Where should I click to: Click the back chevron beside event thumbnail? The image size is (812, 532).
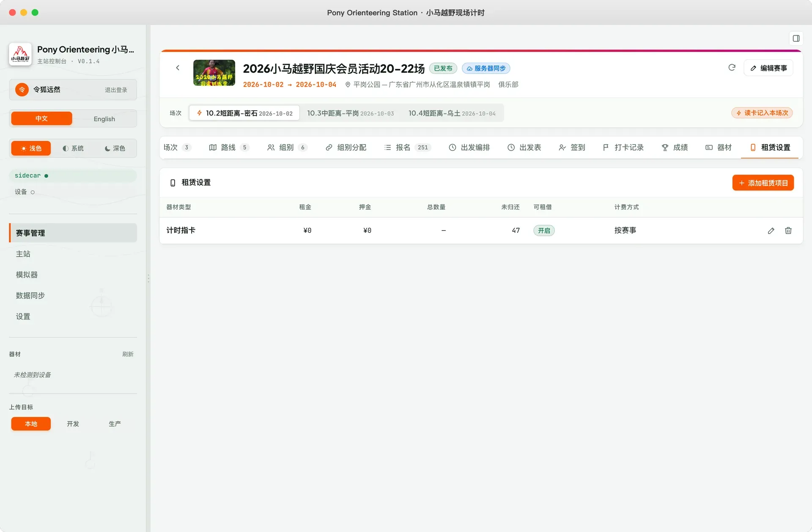[178, 68]
